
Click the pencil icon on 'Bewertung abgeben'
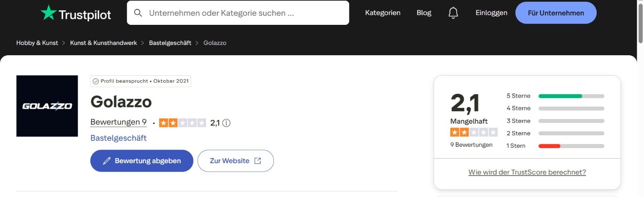click(107, 161)
